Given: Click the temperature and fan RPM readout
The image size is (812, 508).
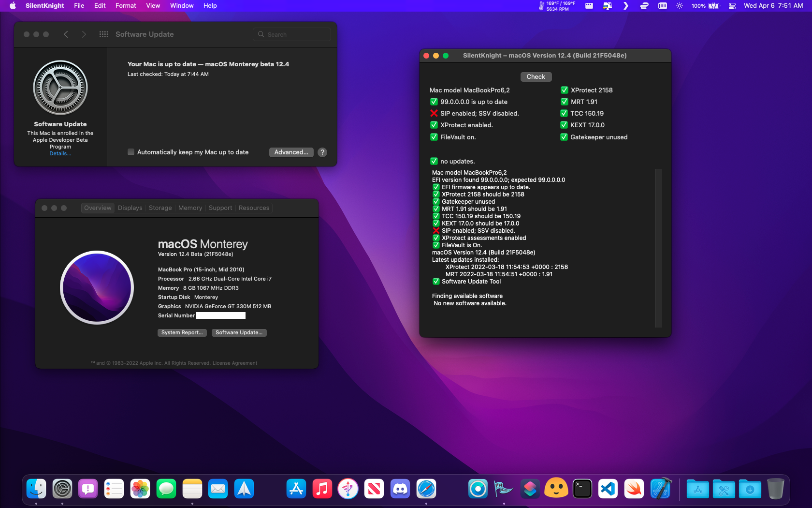Looking at the screenshot, I should (557, 6).
